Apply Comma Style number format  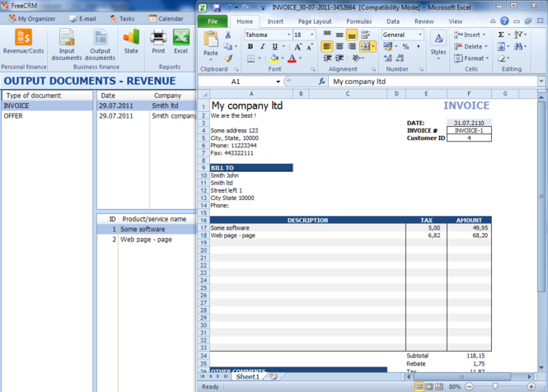click(418, 46)
